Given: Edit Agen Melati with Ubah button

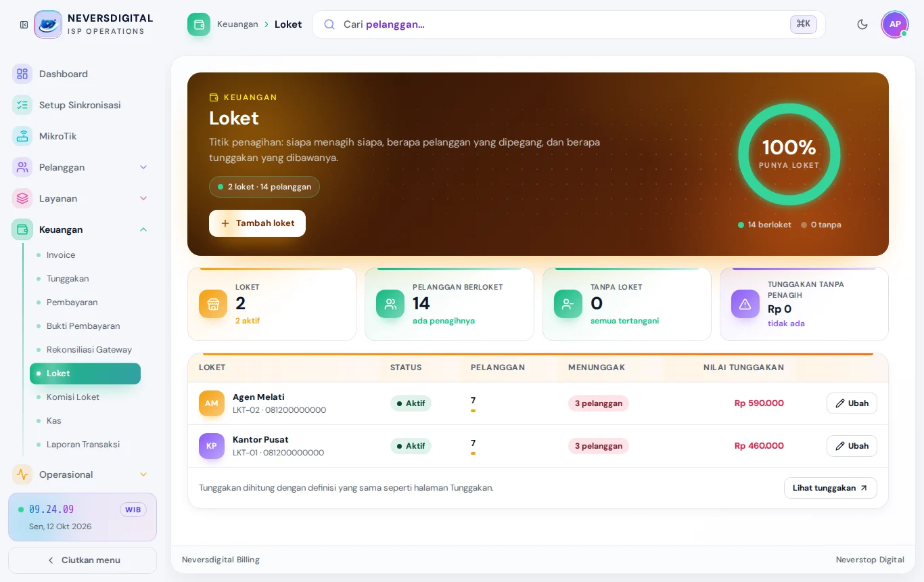Looking at the screenshot, I should (x=852, y=403).
